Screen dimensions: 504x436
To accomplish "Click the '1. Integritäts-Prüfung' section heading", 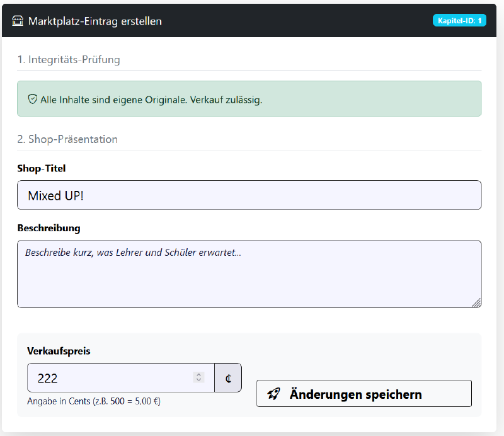I will (69, 59).
